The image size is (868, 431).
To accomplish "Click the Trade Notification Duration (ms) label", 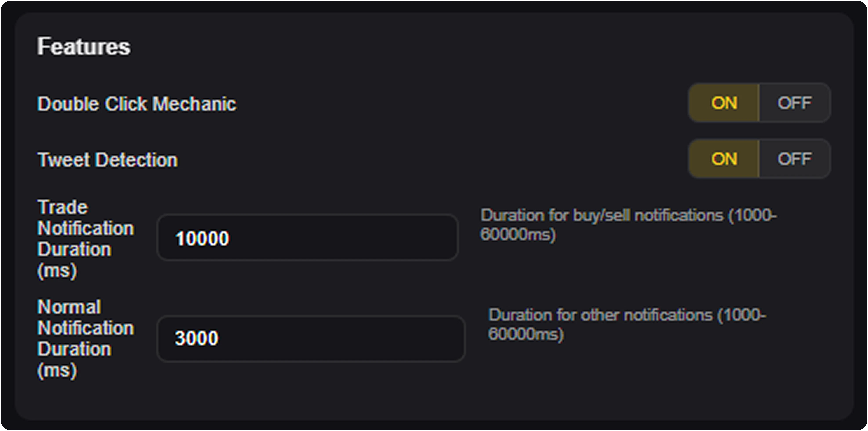I will [86, 238].
